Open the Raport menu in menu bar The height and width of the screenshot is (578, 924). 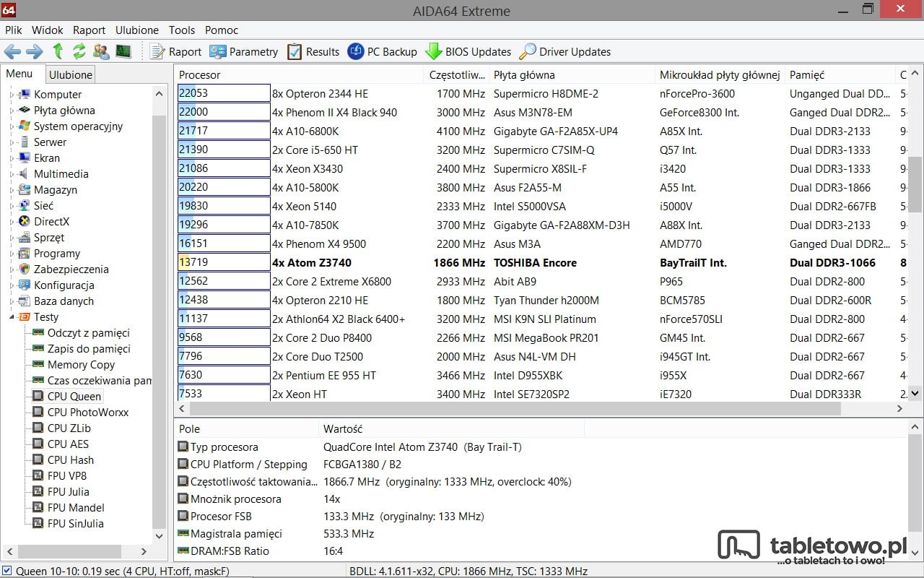[89, 30]
